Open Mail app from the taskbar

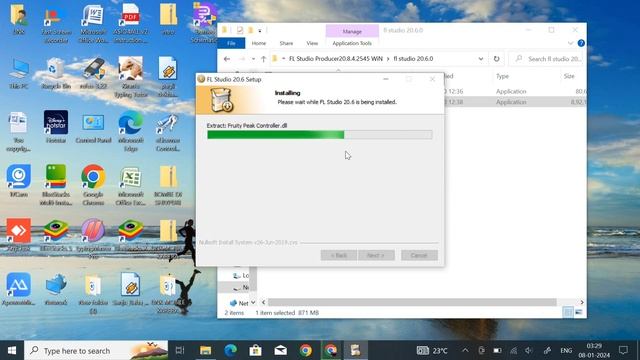pyautogui.click(x=280, y=350)
